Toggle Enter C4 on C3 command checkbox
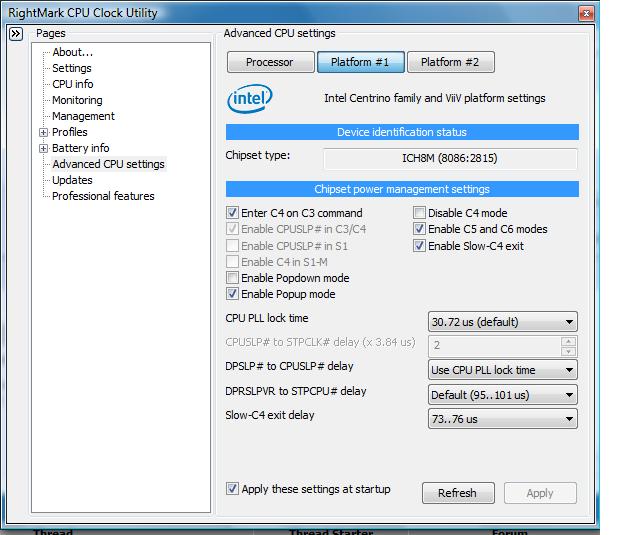Image resolution: width=640 pixels, height=535 pixels. (232, 213)
